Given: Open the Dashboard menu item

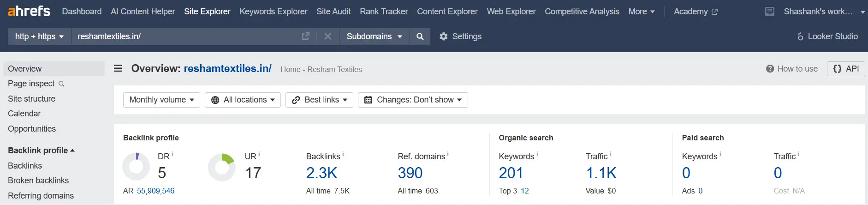Looking at the screenshot, I should click(82, 12).
